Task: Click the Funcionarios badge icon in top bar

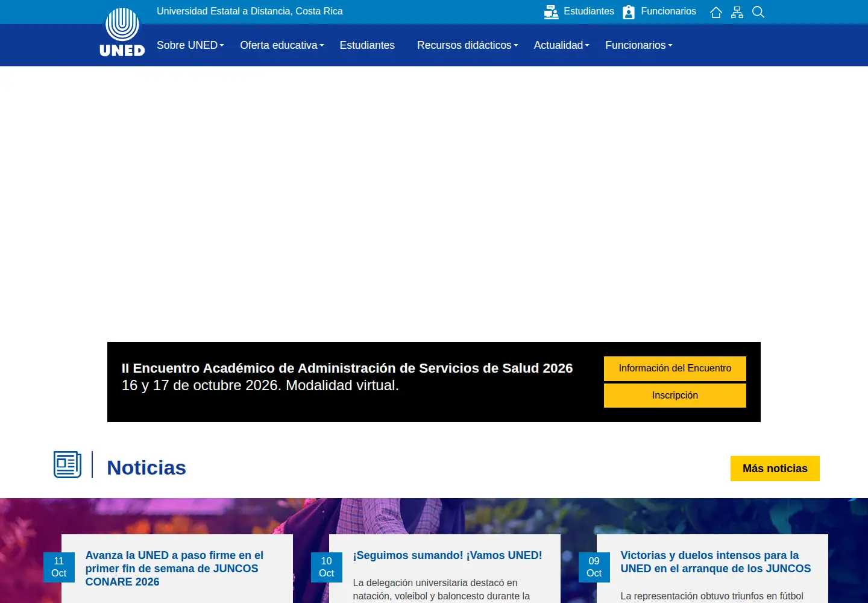Action: click(628, 12)
